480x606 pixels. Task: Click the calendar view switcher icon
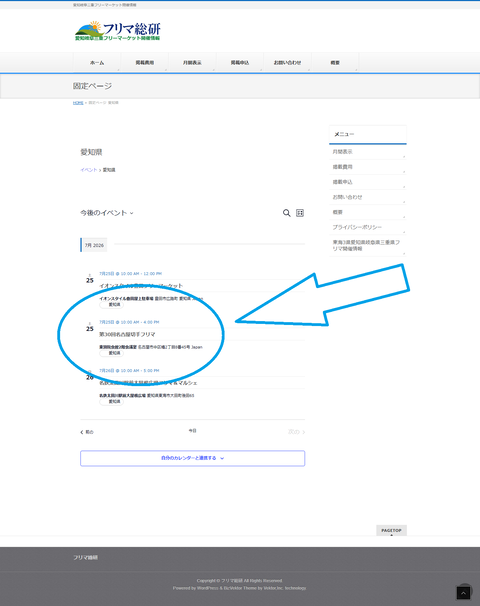pos(300,213)
